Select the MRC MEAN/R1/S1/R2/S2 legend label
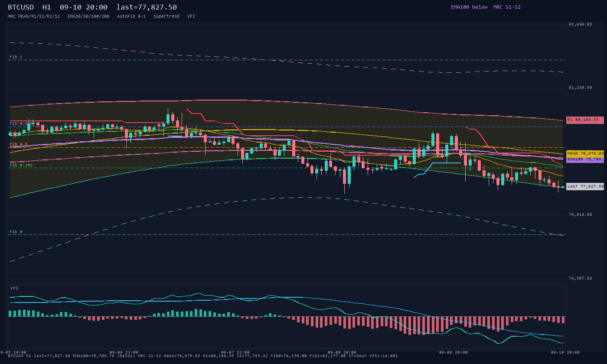 34,16
